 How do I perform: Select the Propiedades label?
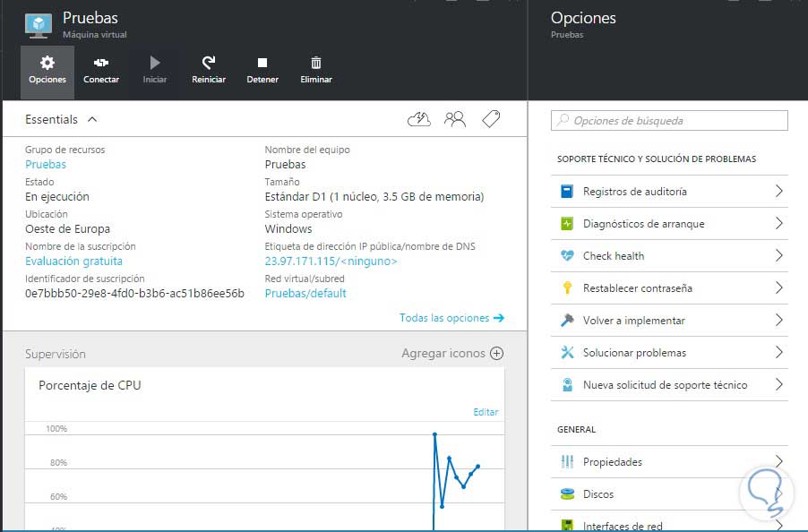point(613,462)
